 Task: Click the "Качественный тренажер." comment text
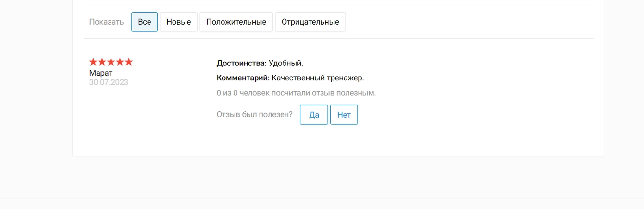(x=318, y=78)
